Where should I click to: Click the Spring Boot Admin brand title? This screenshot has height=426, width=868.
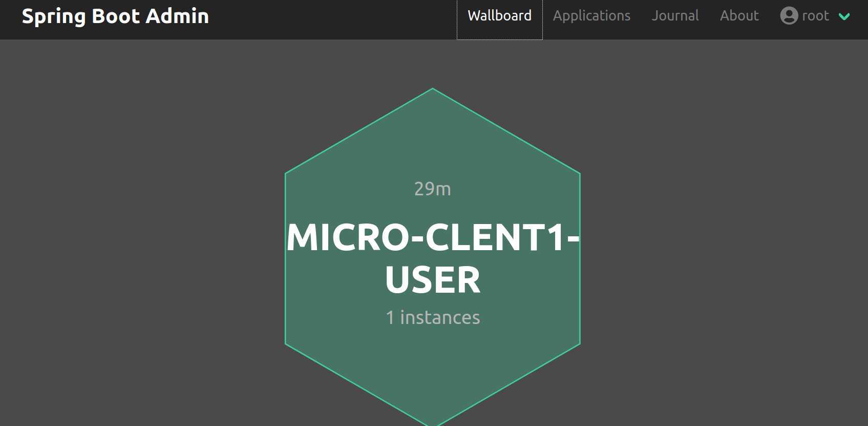click(116, 16)
